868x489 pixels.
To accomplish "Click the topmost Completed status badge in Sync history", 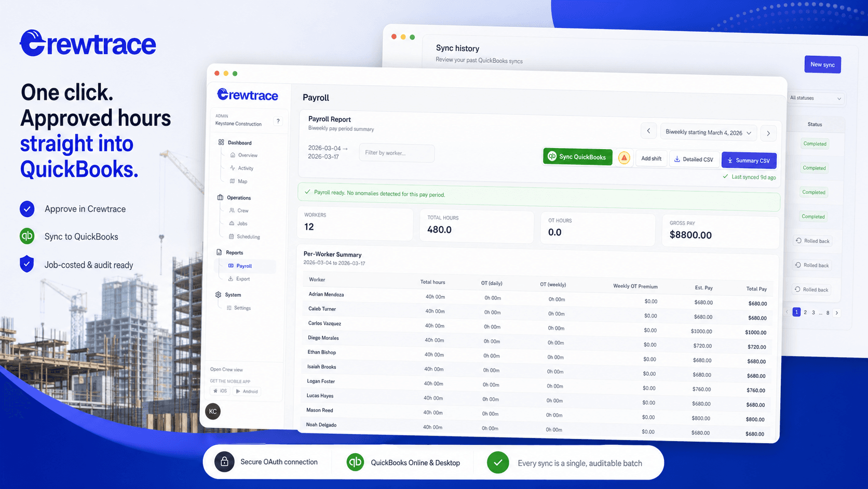I will [815, 144].
